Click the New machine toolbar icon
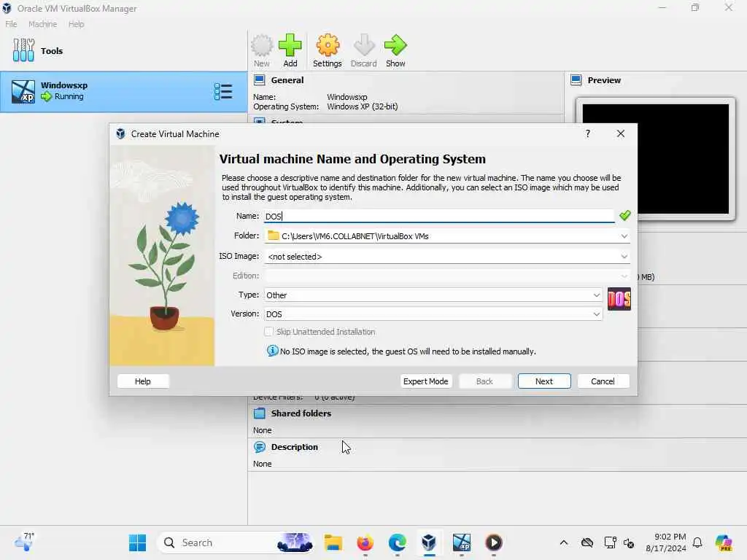This screenshot has height=560, width=747. [262, 46]
